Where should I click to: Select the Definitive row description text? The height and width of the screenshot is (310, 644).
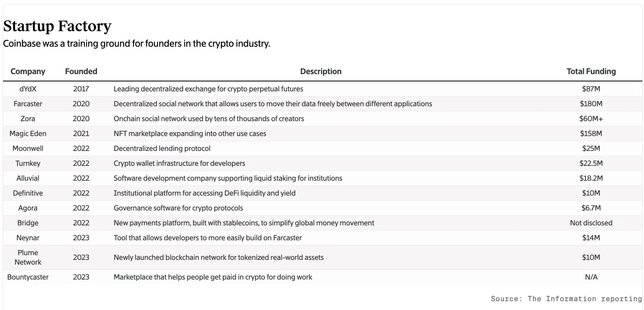(204, 193)
